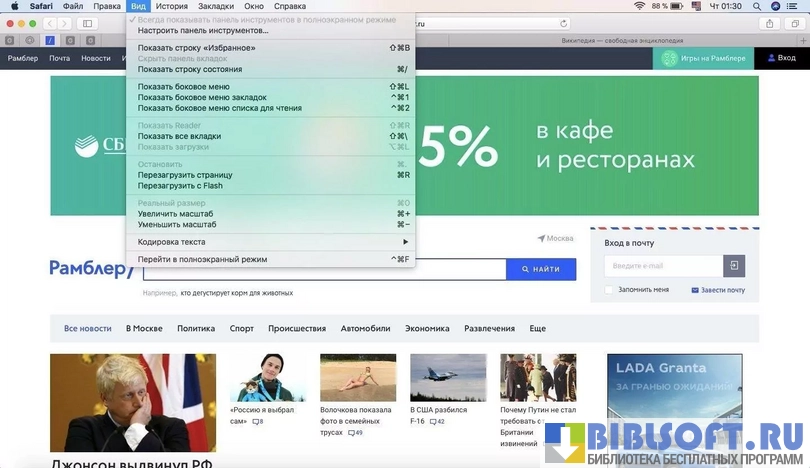810x468 pixels.
Task: Click the «Введите e-mail» input field
Action: [x=662, y=266]
